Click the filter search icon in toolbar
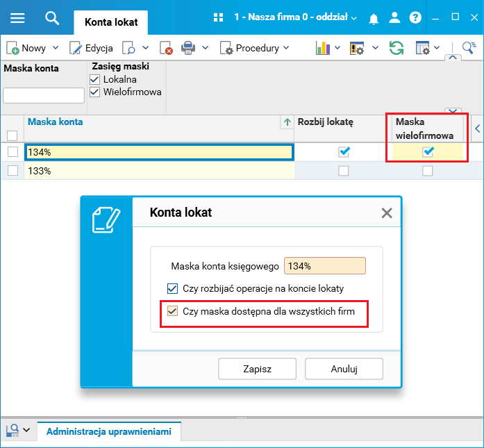 click(469, 48)
